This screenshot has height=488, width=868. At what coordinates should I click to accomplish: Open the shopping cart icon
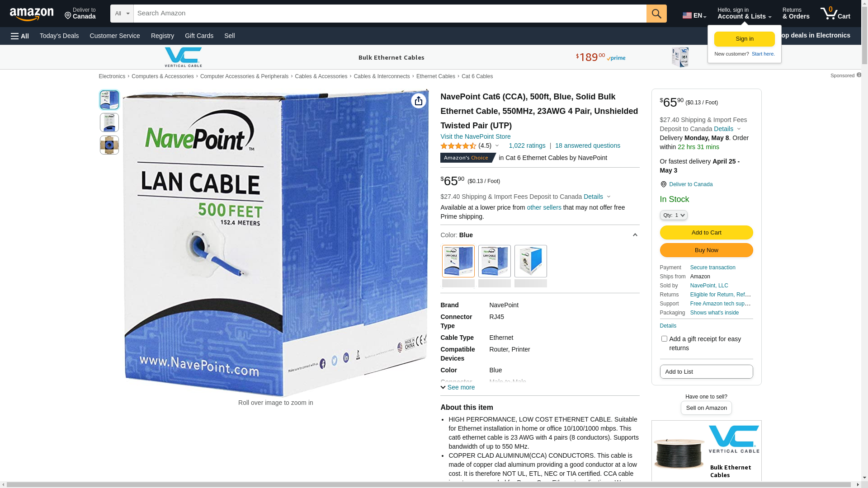coord(835,14)
